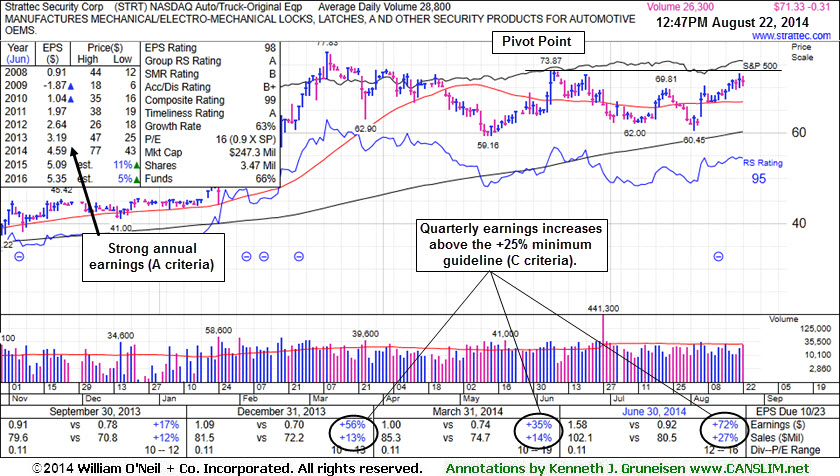Select the circle marker under the August price bars
This screenshot has width=840, height=476.
pyautogui.click(x=718, y=256)
